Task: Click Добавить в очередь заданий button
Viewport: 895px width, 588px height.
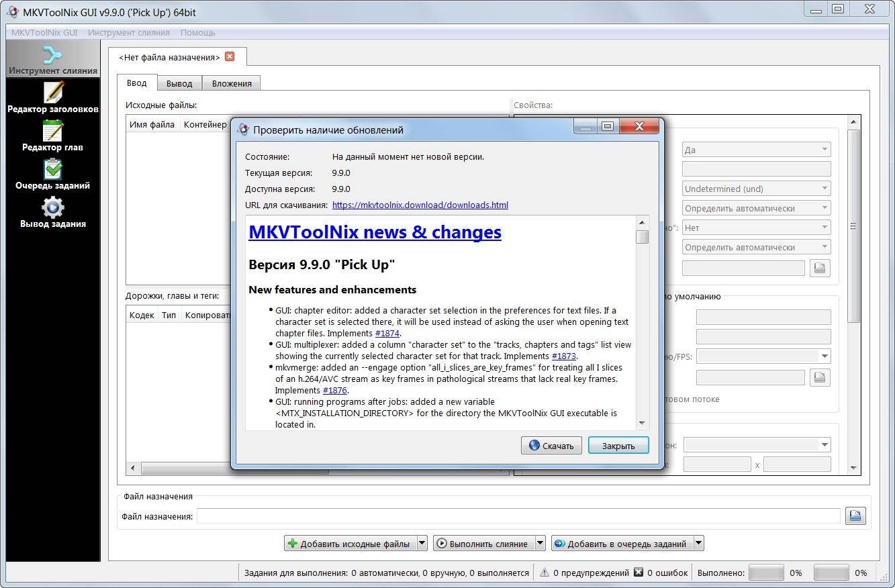Action: pyautogui.click(x=622, y=544)
